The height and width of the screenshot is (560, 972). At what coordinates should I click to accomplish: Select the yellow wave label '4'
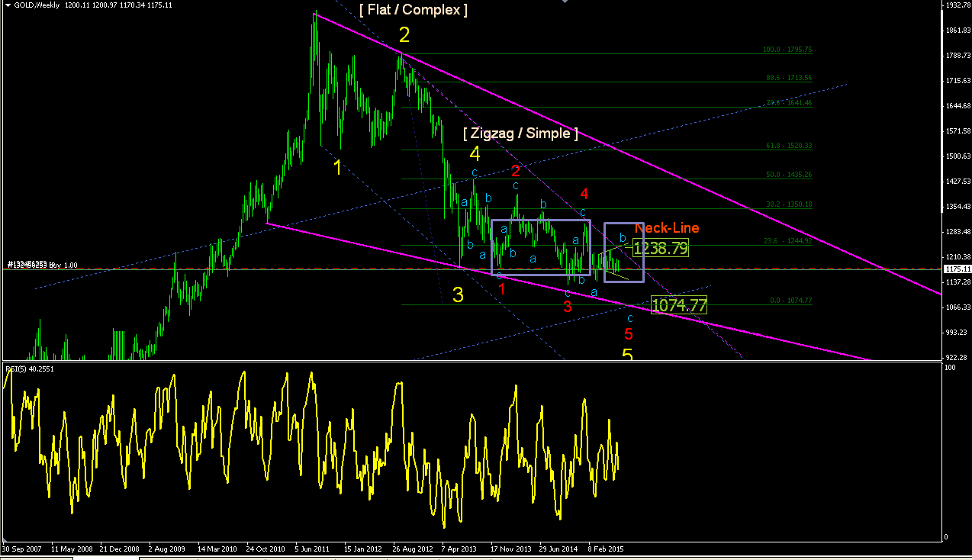pyautogui.click(x=475, y=154)
